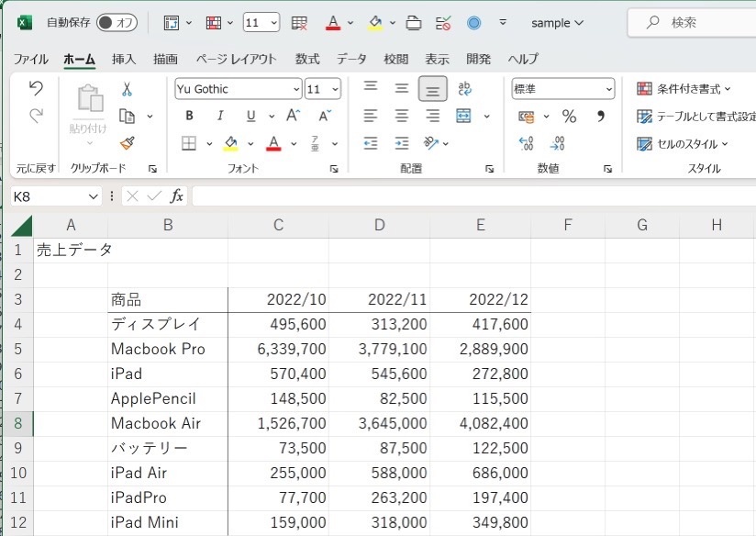Expand the font color dropdown arrow in Font group
The image size is (756, 536).
294,143
